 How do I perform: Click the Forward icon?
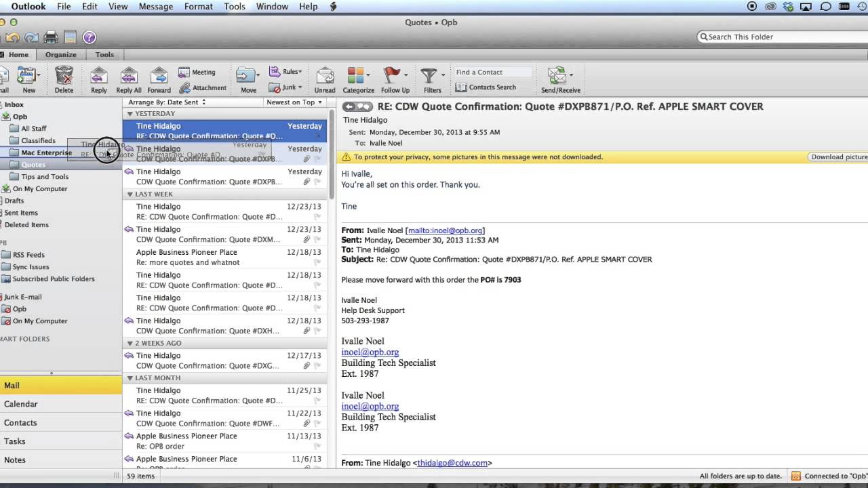tap(159, 76)
